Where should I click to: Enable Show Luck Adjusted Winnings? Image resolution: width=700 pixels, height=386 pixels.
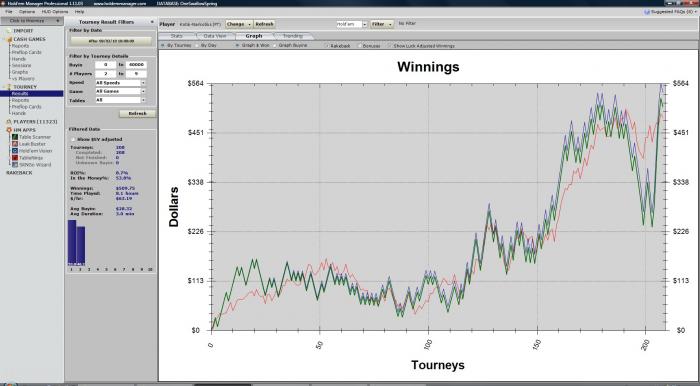pyautogui.click(x=390, y=46)
